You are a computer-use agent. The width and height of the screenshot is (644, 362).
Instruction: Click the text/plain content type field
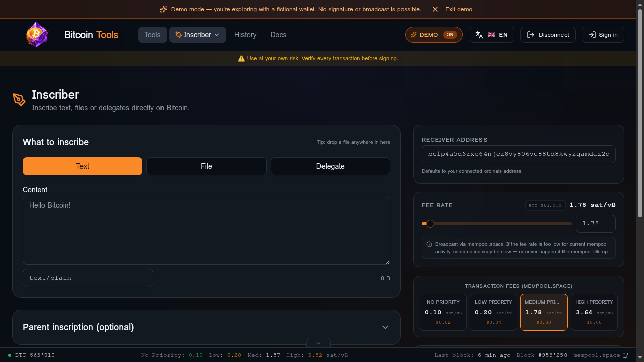click(x=88, y=278)
